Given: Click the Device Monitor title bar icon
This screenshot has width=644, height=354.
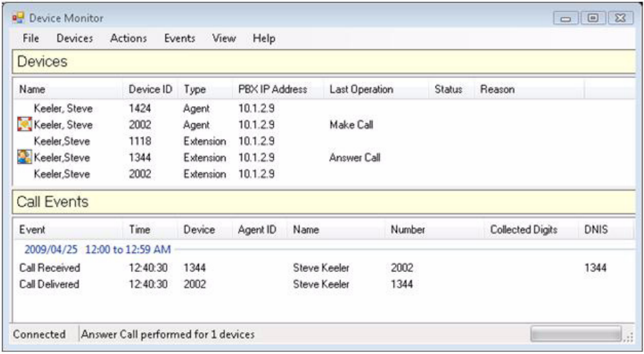Looking at the screenshot, I should [18, 18].
